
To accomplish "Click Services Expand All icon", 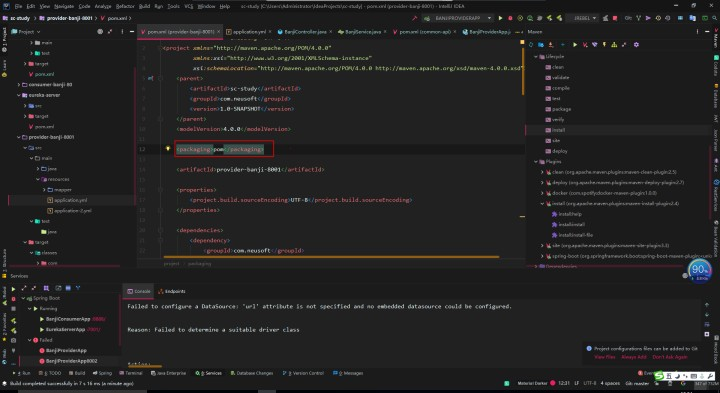I will coord(24,288).
